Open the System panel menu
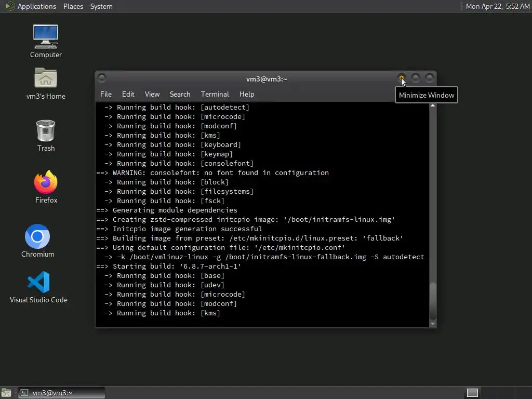The image size is (532, 399). pyautogui.click(x=101, y=6)
